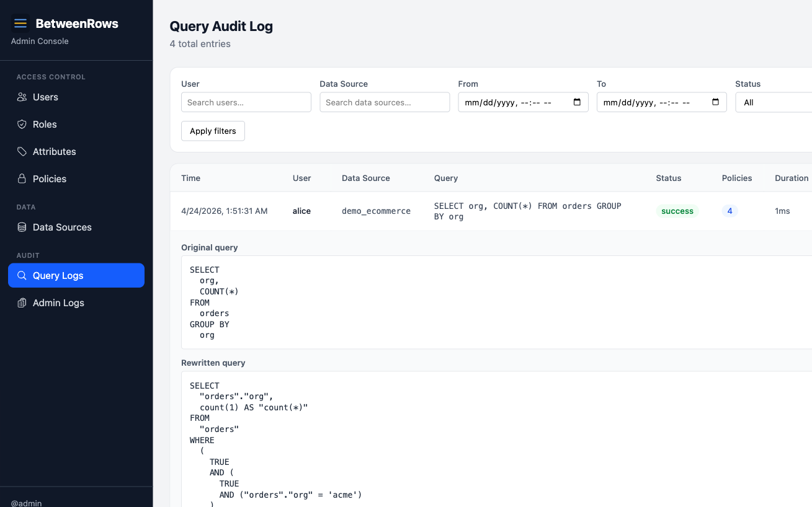
Task: Click the Original query code block
Action: tap(496, 302)
